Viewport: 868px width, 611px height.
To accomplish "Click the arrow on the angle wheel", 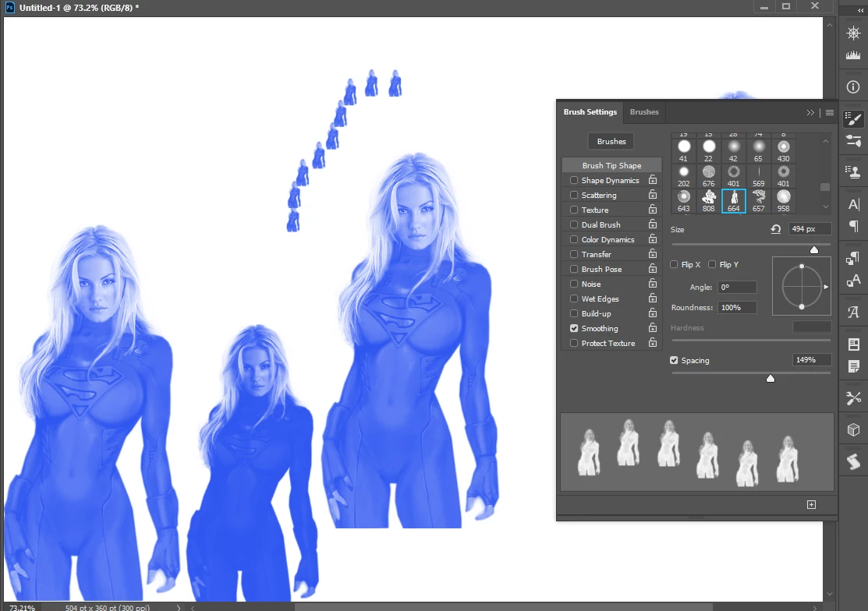I will tap(826, 287).
